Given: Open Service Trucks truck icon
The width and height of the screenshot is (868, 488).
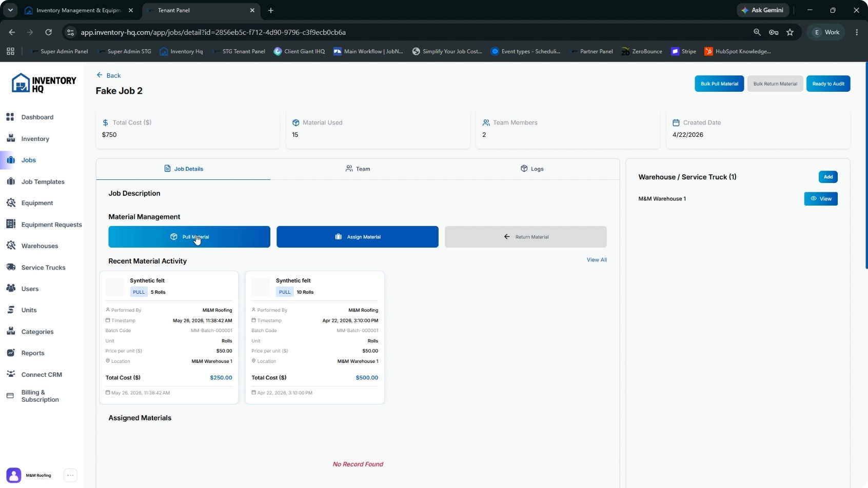Looking at the screenshot, I should [x=10, y=267].
